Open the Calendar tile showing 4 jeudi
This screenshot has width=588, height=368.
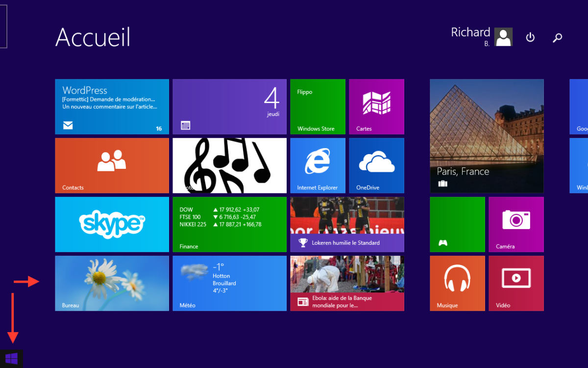[x=229, y=106]
